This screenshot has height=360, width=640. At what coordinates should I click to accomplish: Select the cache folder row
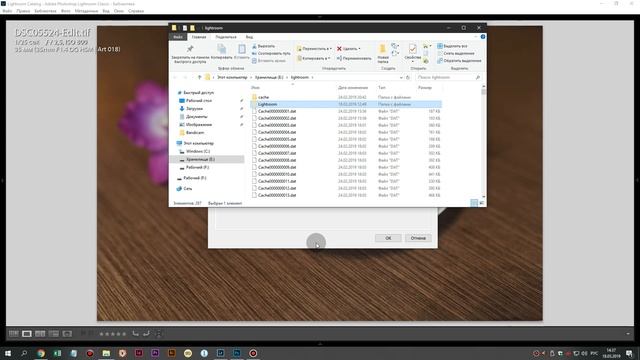pyautogui.click(x=346, y=97)
